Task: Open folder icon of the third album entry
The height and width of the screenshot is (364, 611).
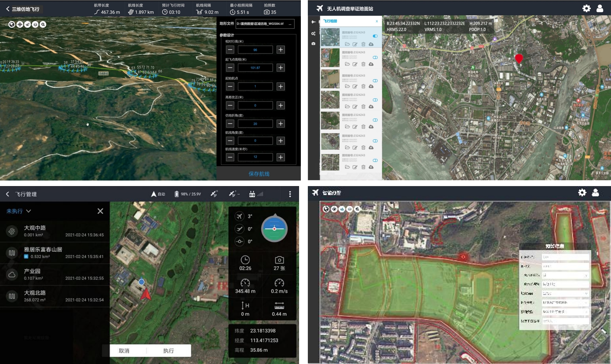Action: (x=347, y=86)
